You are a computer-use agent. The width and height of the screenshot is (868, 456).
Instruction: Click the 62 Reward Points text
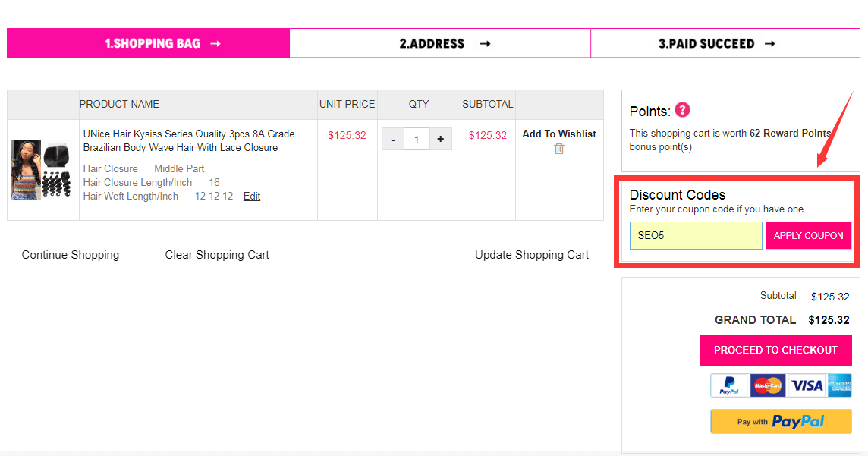790,133
